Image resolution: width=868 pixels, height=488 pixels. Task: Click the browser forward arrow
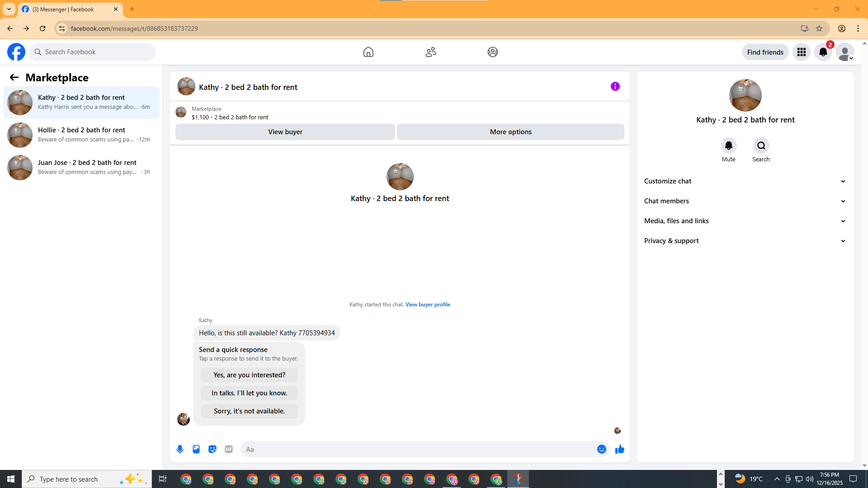click(x=26, y=28)
